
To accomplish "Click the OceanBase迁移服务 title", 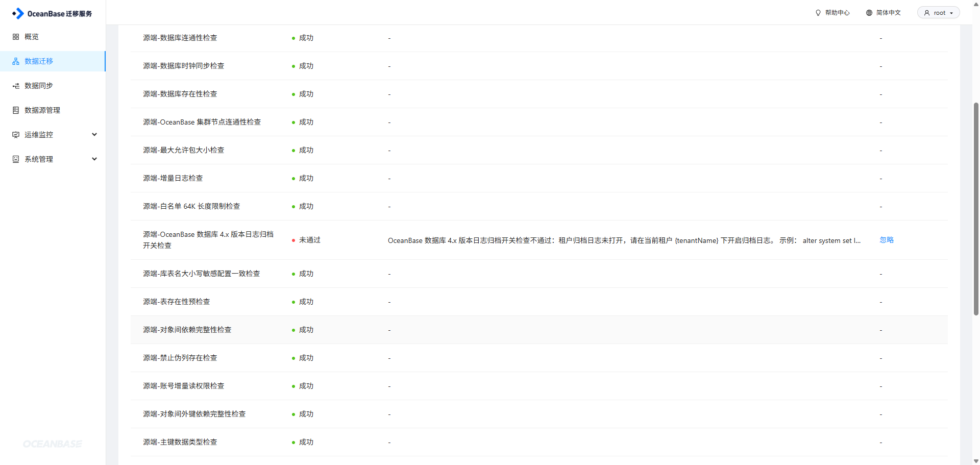I will [x=60, y=14].
